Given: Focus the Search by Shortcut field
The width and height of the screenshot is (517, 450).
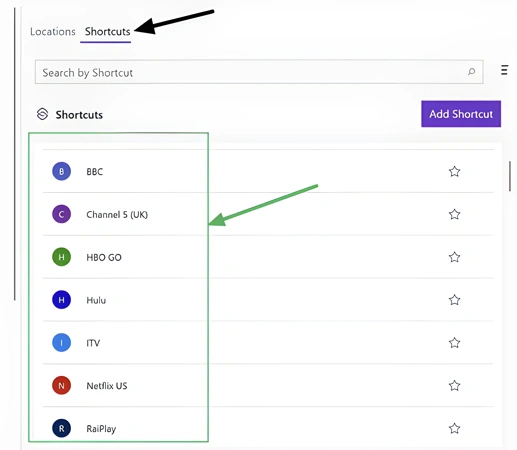Looking at the screenshot, I should click(259, 72).
